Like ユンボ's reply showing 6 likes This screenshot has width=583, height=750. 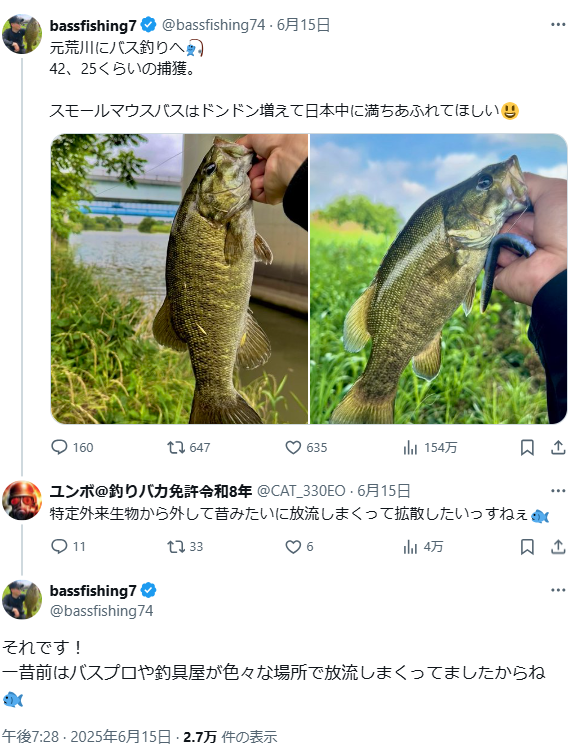(299, 547)
